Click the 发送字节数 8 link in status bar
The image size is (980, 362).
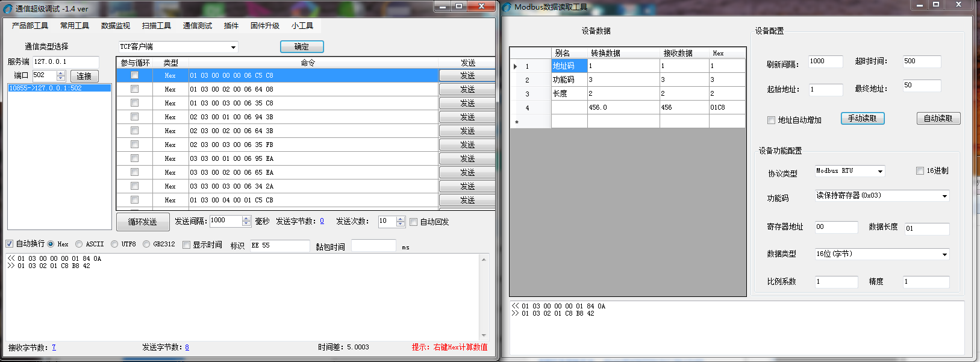point(187,348)
